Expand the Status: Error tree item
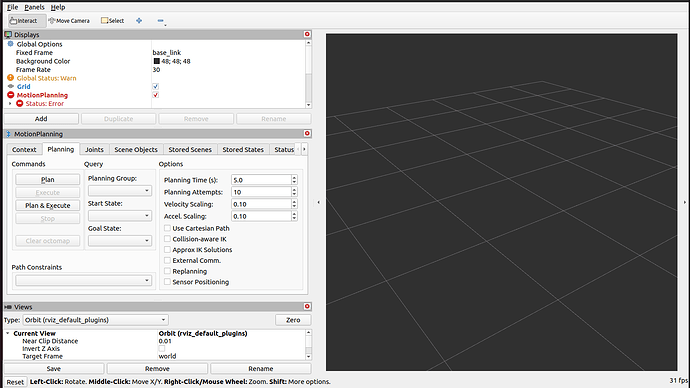The height and width of the screenshot is (388, 690). click(10, 103)
